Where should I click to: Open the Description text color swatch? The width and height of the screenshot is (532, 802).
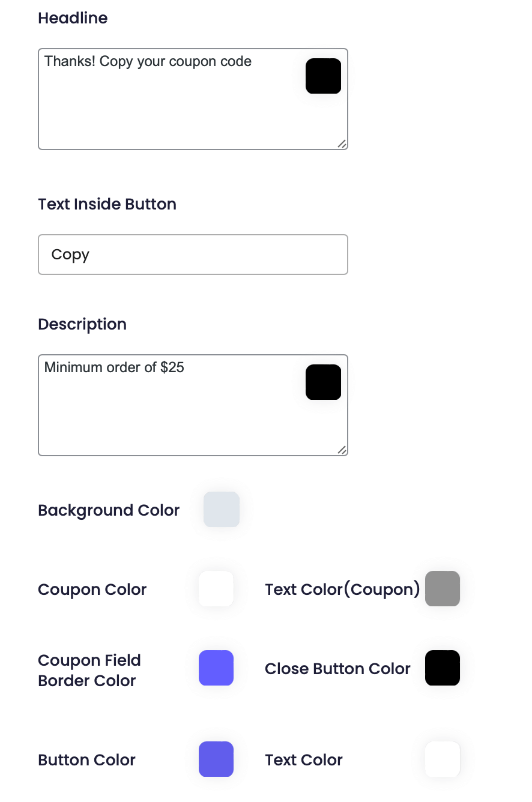323,382
